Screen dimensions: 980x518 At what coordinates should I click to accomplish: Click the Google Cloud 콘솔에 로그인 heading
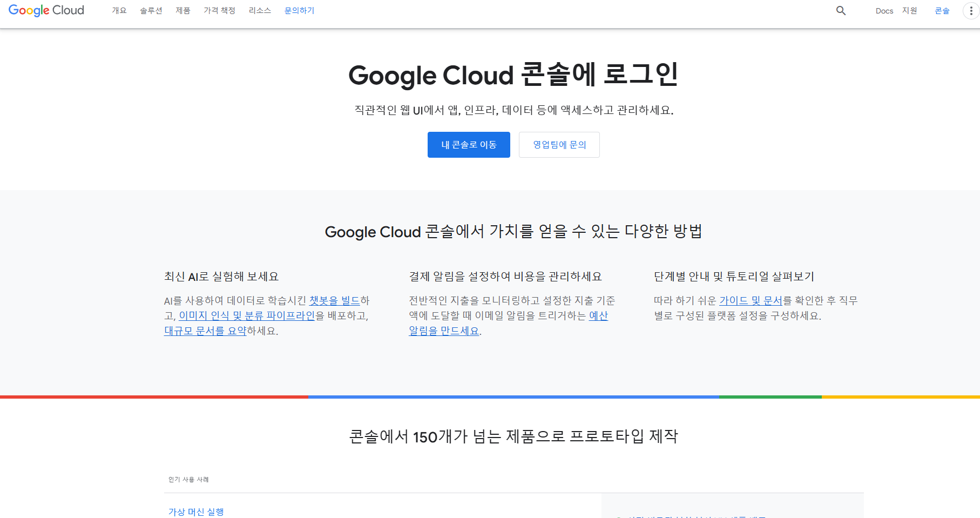pyautogui.click(x=513, y=75)
